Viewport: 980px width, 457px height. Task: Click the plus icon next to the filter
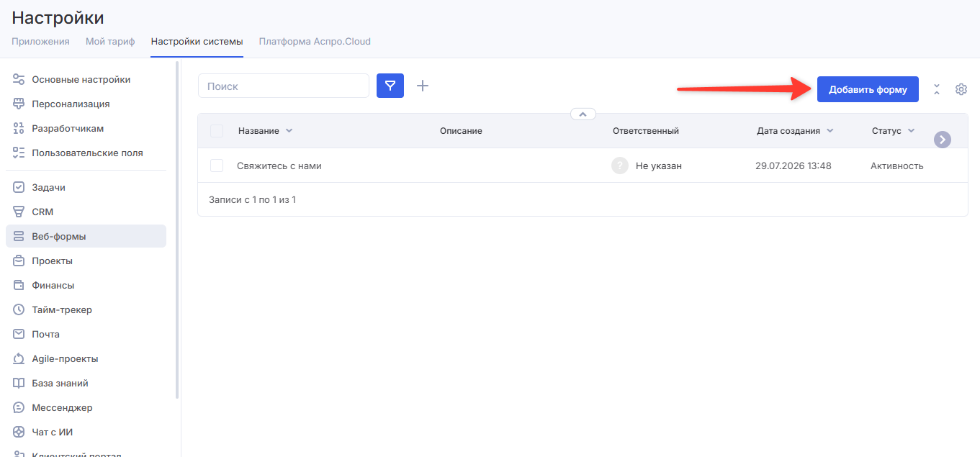point(423,86)
